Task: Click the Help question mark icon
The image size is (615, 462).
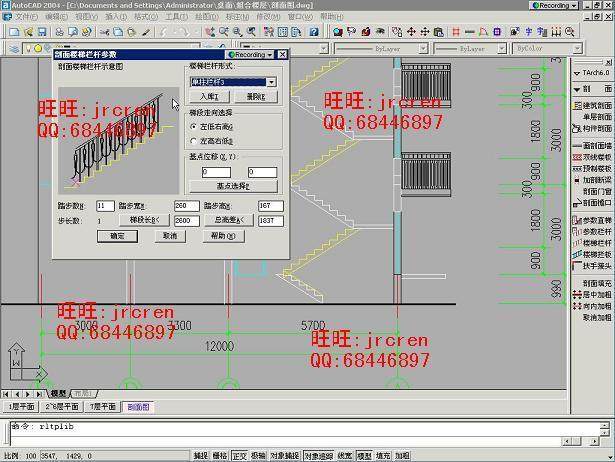Action: point(314,32)
